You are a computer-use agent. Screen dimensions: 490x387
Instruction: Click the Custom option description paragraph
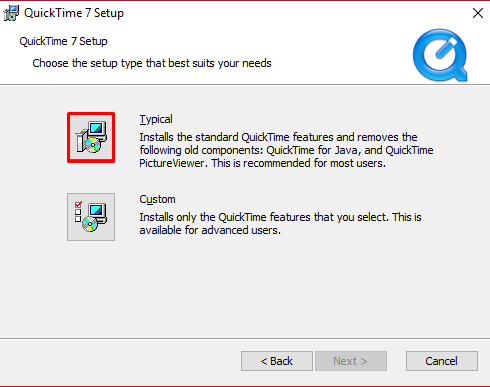click(x=280, y=224)
